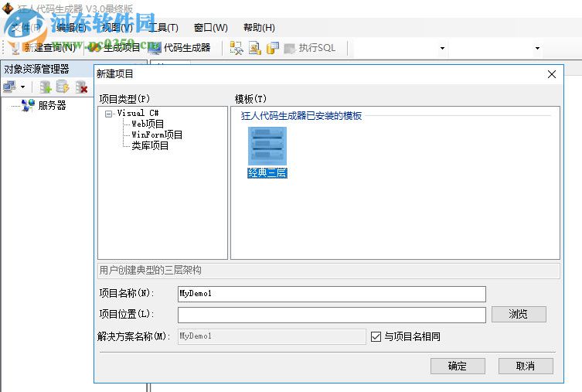
Task: Select 类库项目 in project type tree
Action: point(150,145)
